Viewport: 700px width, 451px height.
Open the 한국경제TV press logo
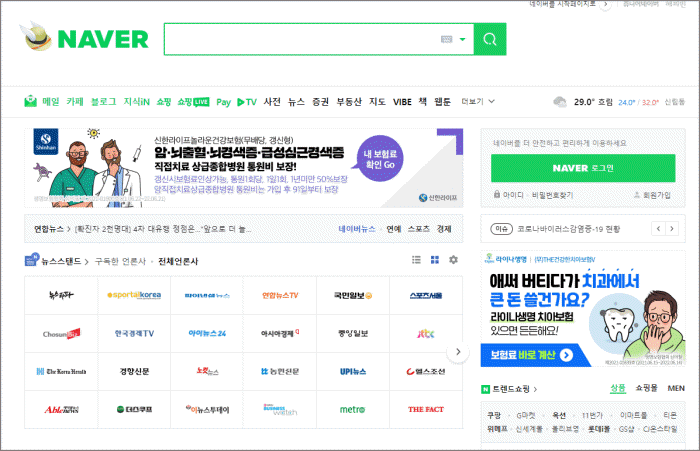tap(134, 334)
